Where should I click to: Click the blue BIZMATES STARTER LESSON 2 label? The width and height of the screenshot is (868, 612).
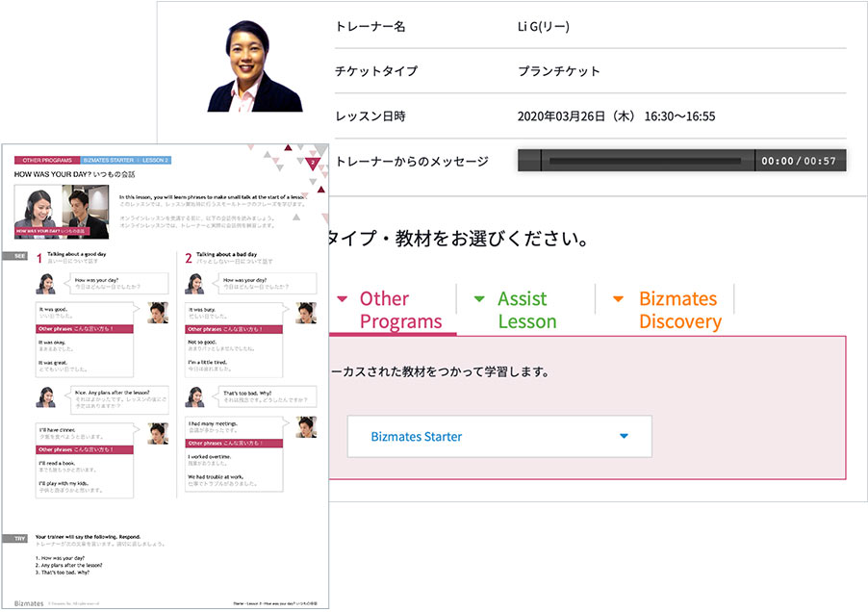125,159
